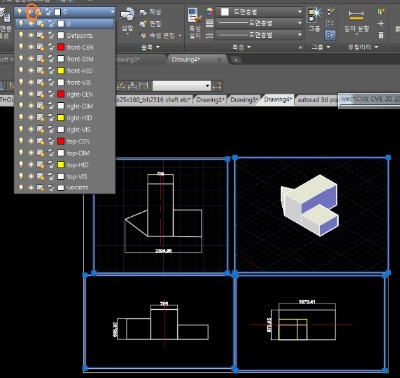This screenshot has width=400, height=378.
Task: Click the red color swatch of layer top-CEN
Action: tap(61, 141)
